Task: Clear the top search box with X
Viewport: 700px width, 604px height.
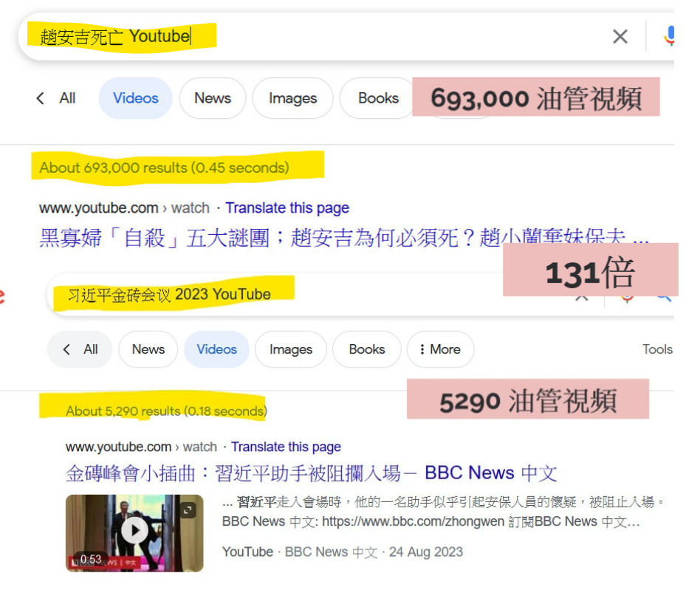Action: coord(620,36)
